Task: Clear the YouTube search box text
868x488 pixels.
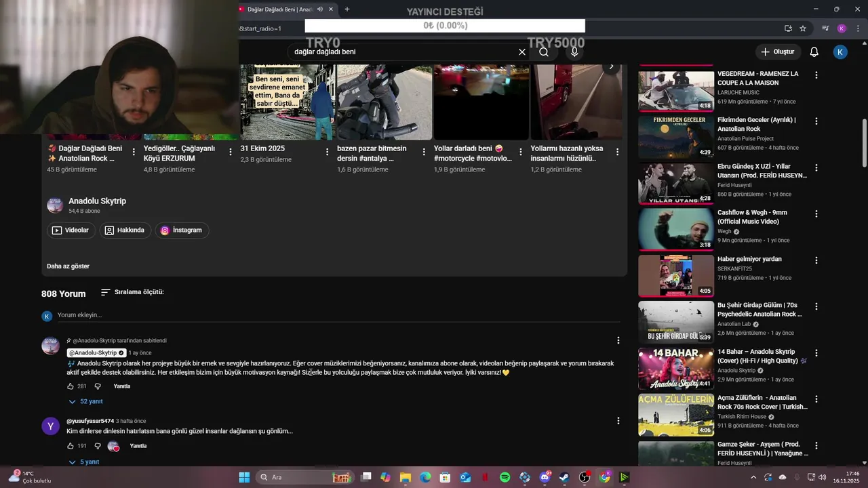Action: point(522,52)
